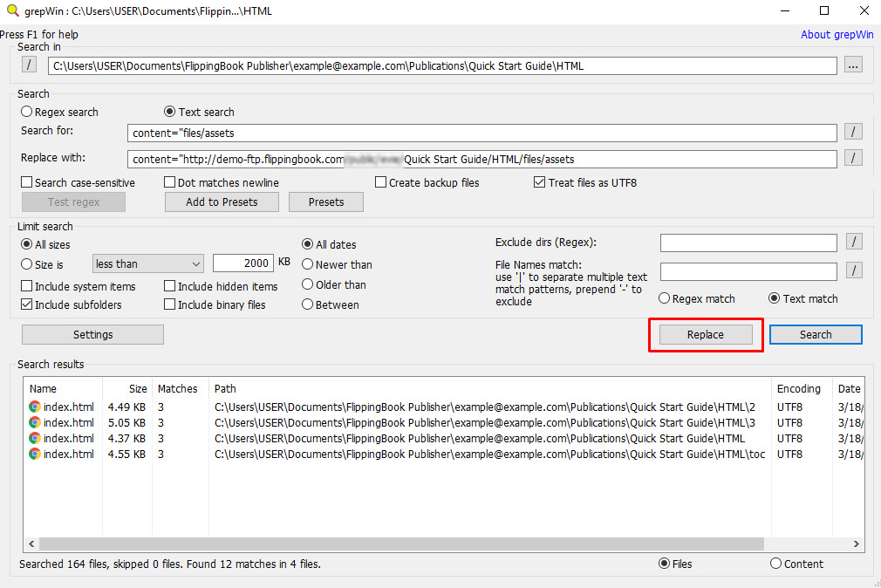Sort results by Size column header
This screenshot has height=588, width=881.
tap(127, 388)
